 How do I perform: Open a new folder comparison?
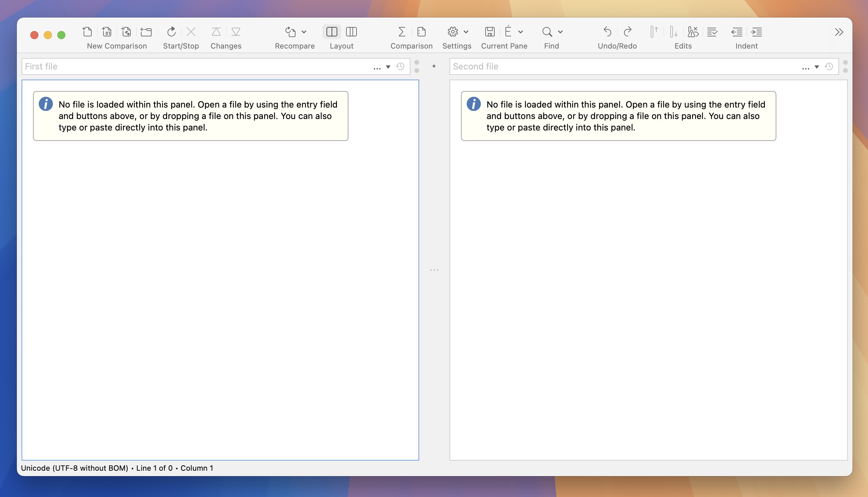point(146,32)
